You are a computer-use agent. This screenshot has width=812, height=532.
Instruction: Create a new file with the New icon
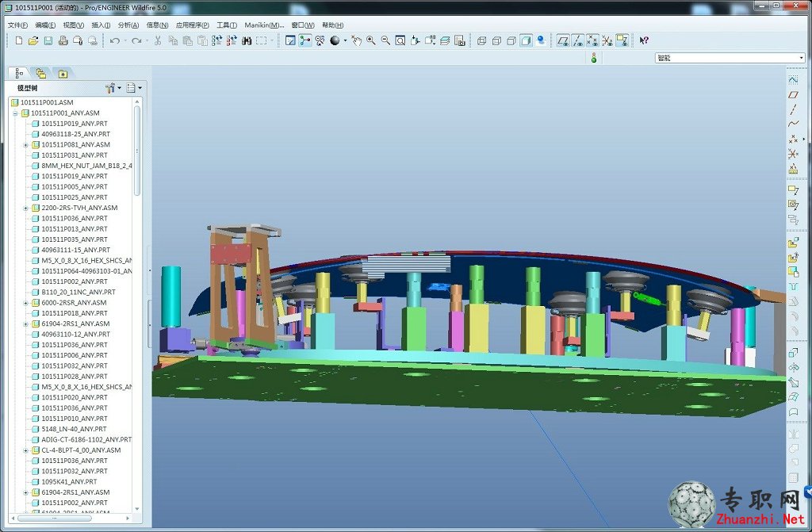pyautogui.click(x=19, y=40)
